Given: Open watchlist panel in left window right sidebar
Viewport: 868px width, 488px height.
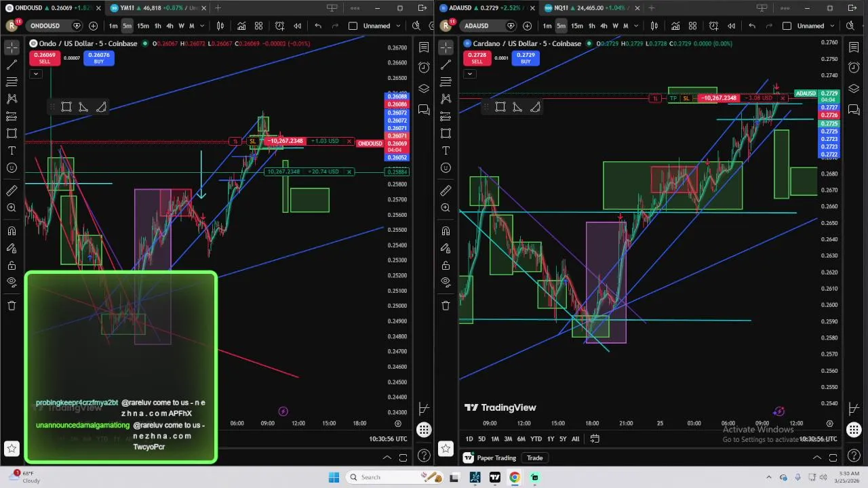Looking at the screenshot, I should [424, 47].
